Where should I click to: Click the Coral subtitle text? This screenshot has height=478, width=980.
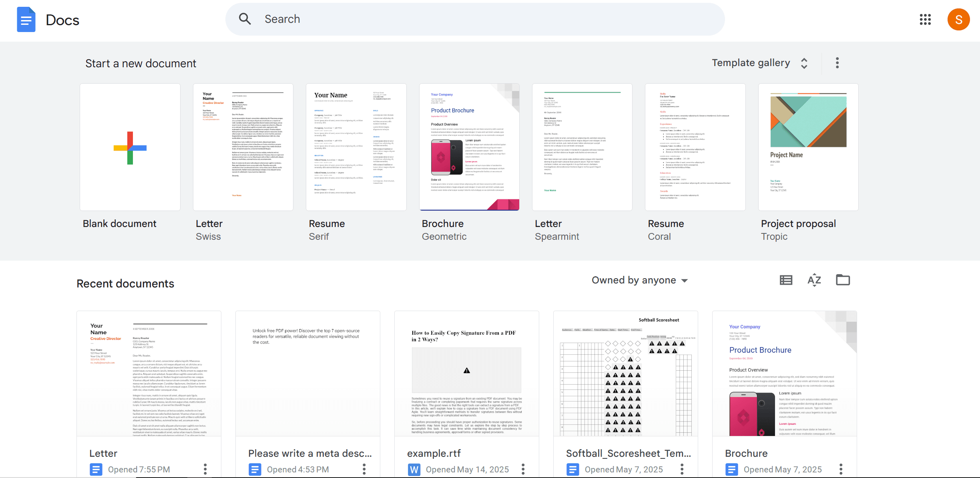click(659, 237)
